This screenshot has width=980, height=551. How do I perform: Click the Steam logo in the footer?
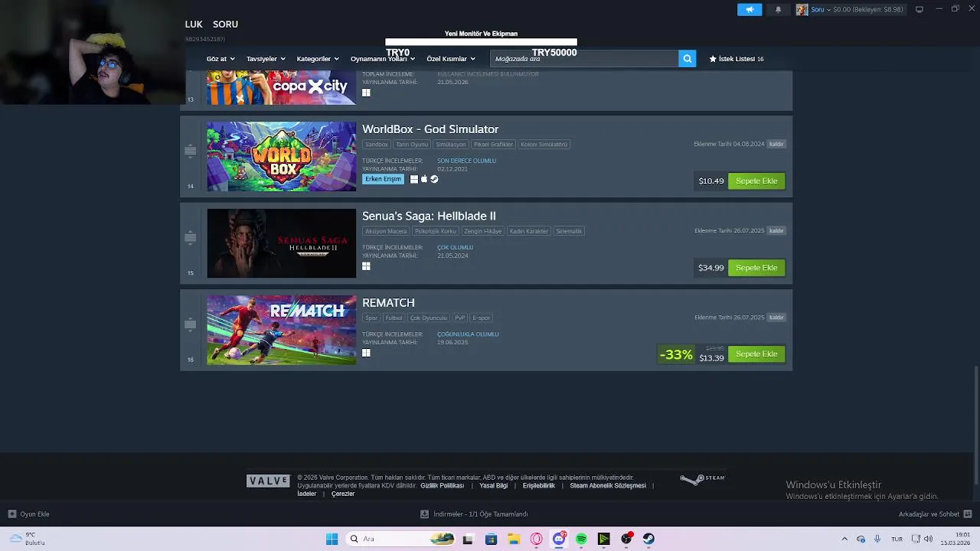pyautogui.click(x=702, y=479)
